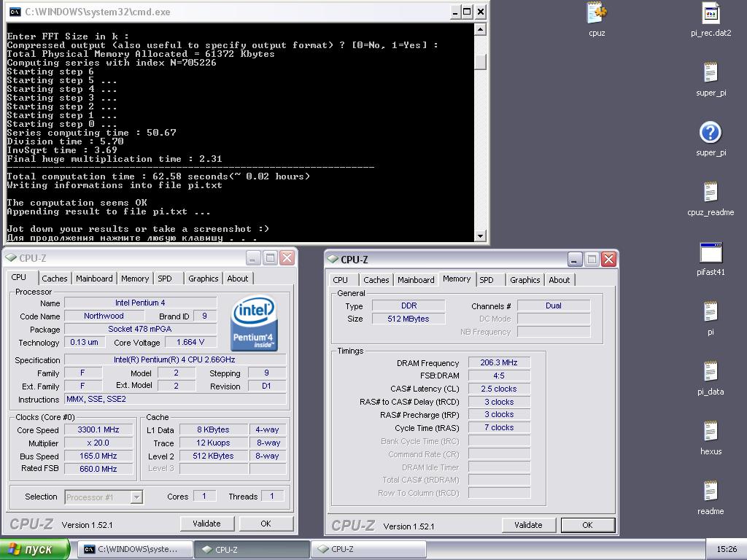
Task: Switch to Memory tab in left CPU-Z
Action: point(135,279)
